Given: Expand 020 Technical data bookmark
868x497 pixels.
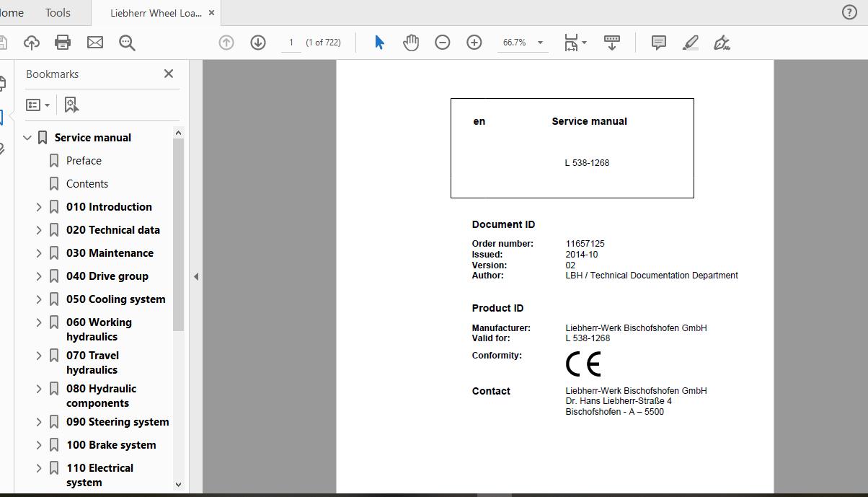Looking at the screenshot, I should point(39,229).
